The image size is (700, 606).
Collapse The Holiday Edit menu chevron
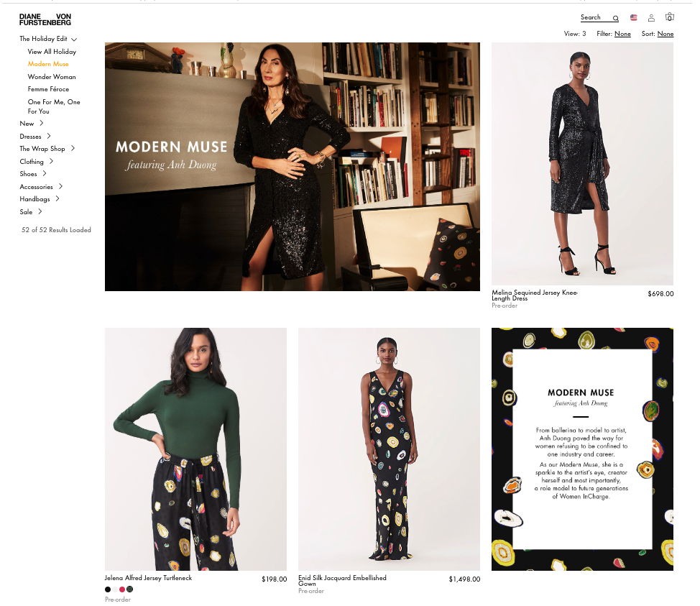click(x=74, y=40)
